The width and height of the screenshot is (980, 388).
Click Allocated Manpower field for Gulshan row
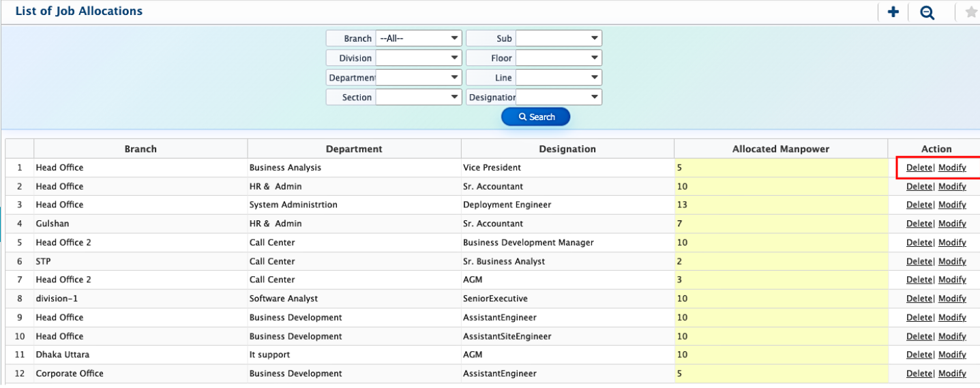780,224
